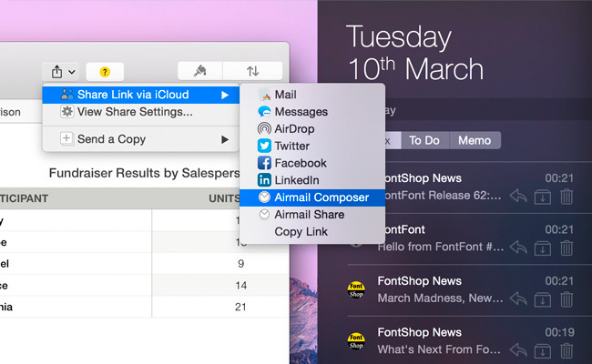Reply to the FontFont Release 62 email
The width and height of the screenshot is (592, 364).
click(x=518, y=197)
